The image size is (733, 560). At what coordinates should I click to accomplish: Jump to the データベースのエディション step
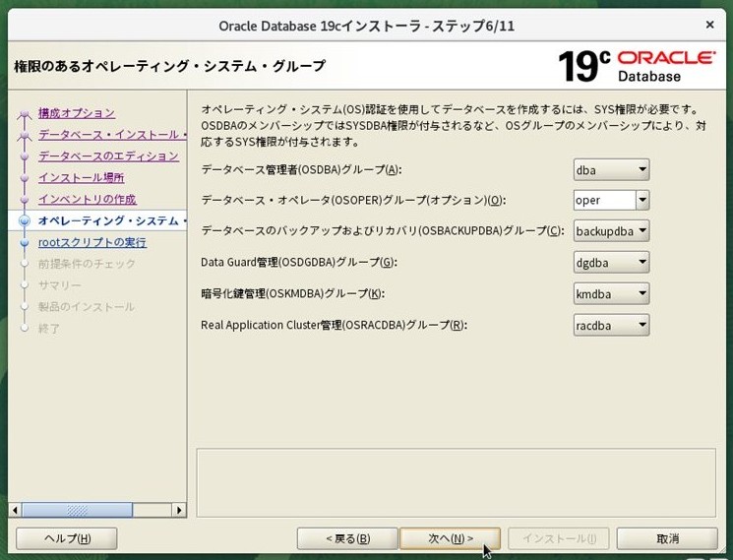[x=108, y=156]
